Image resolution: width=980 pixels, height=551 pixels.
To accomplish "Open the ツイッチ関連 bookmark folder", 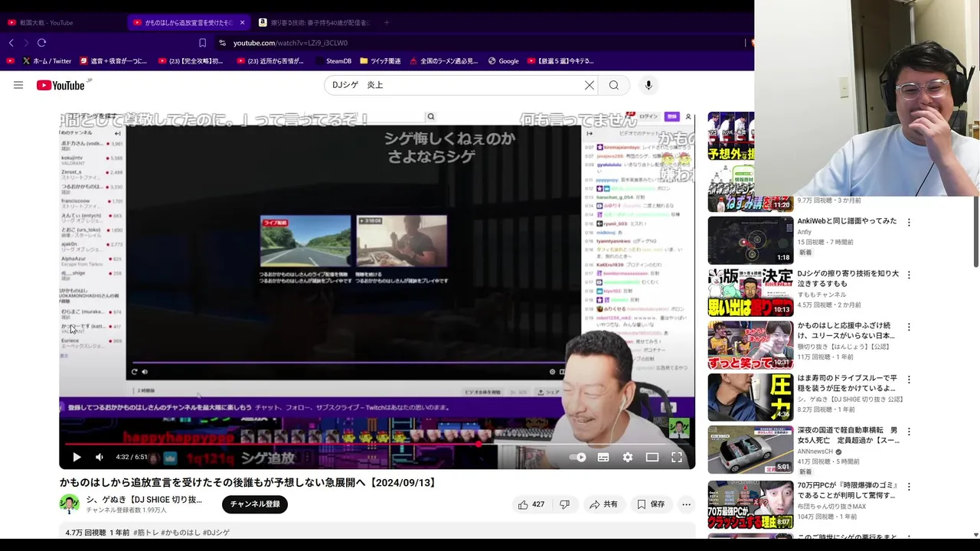I will 381,61.
